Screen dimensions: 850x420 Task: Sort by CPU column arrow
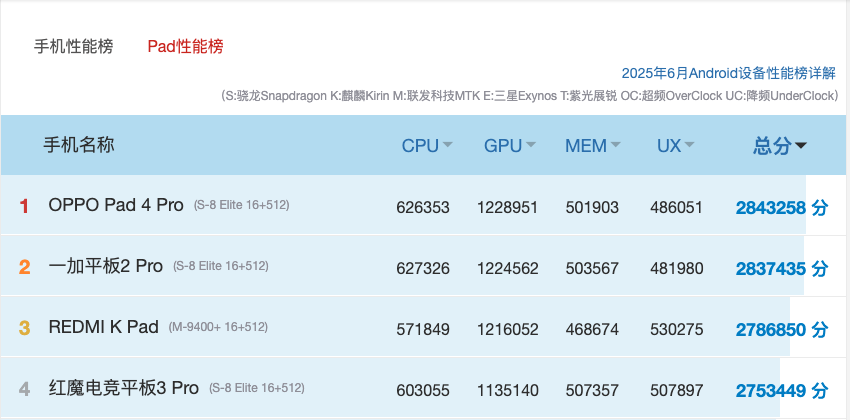tap(448, 145)
